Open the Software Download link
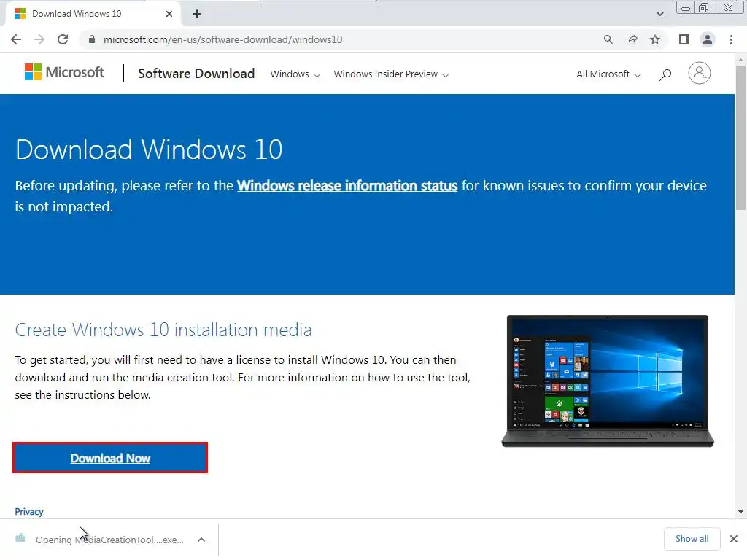The image size is (747, 560). [196, 74]
